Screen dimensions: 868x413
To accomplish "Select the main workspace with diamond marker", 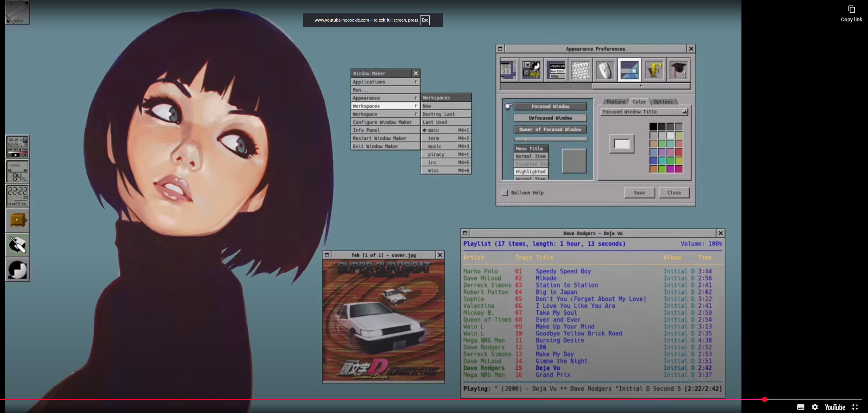I will point(446,130).
